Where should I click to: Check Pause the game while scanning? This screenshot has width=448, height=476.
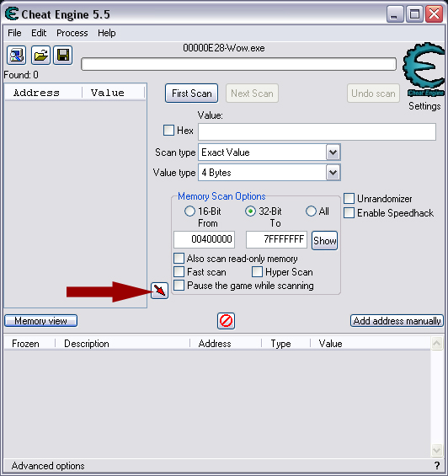pyautogui.click(x=179, y=286)
